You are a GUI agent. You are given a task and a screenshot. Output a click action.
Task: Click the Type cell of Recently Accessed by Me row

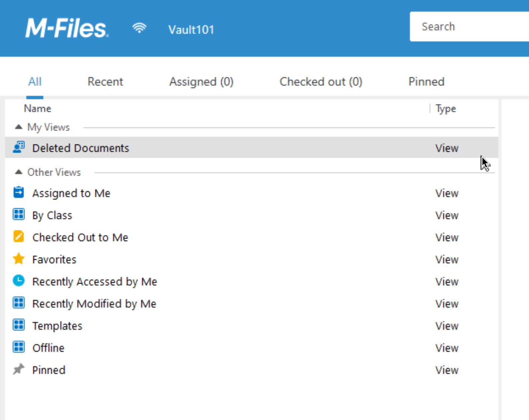[x=447, y=282]
